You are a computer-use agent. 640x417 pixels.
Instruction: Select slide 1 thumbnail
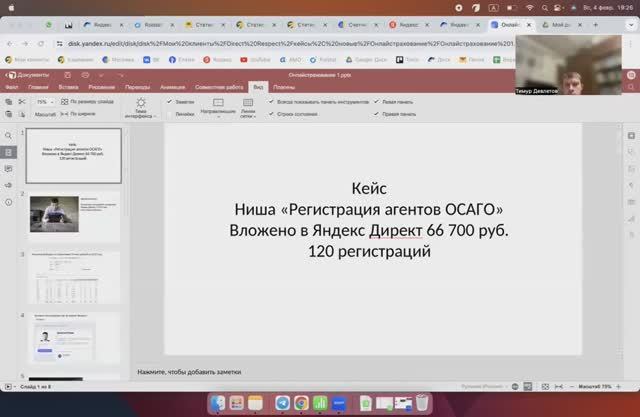tap(73, 155)
